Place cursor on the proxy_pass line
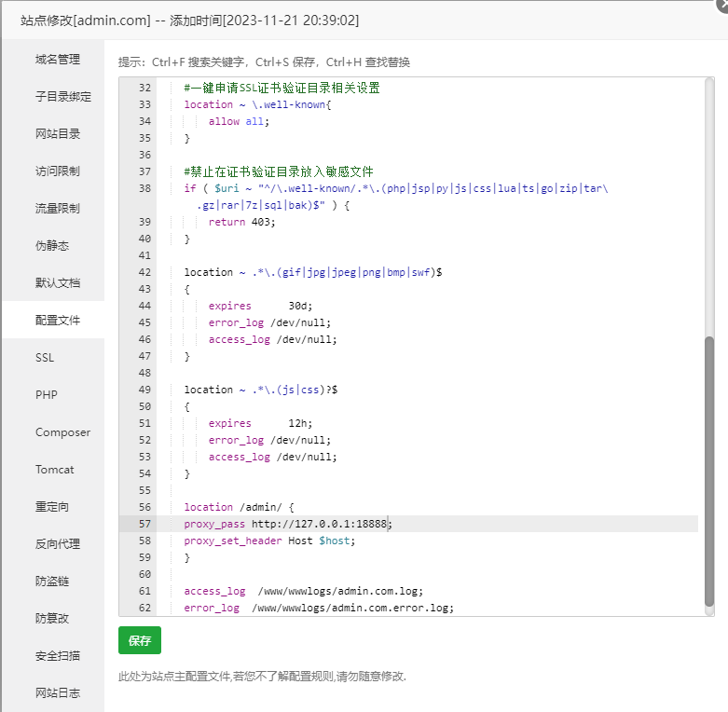This screenshot has width=728, height=712. 288,524
